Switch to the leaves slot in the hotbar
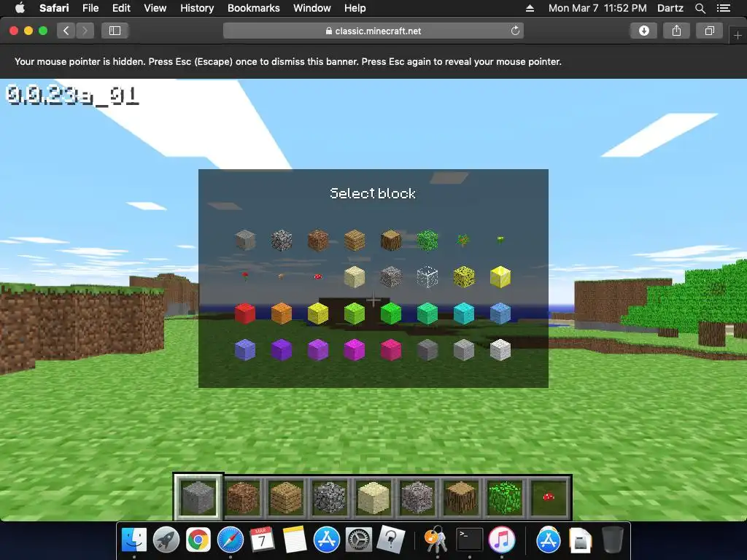747x560 pixels. [505, 497]
